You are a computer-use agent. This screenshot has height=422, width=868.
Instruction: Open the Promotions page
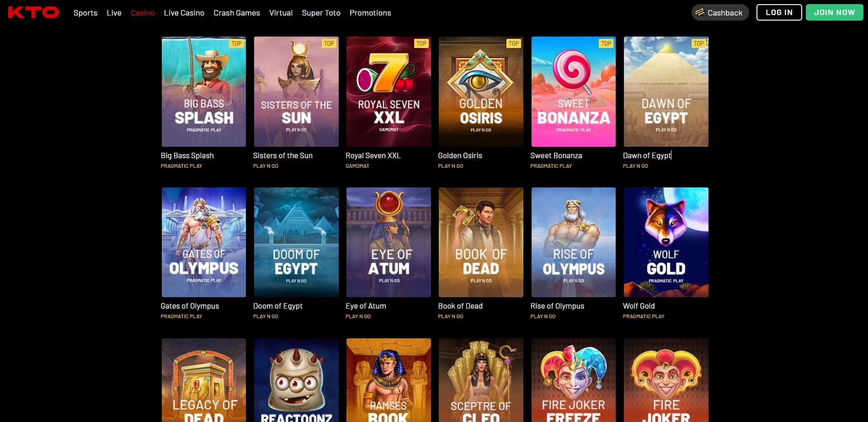click(370, 13)
